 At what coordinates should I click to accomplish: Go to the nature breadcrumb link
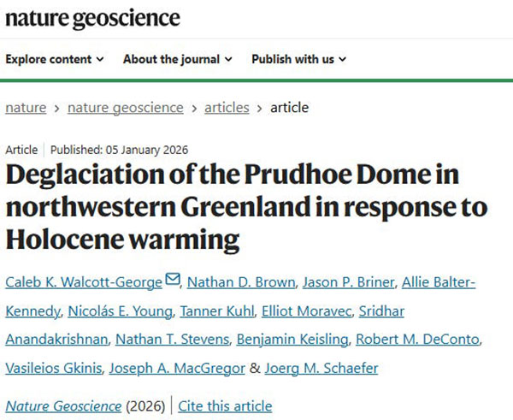coord(26,108)
